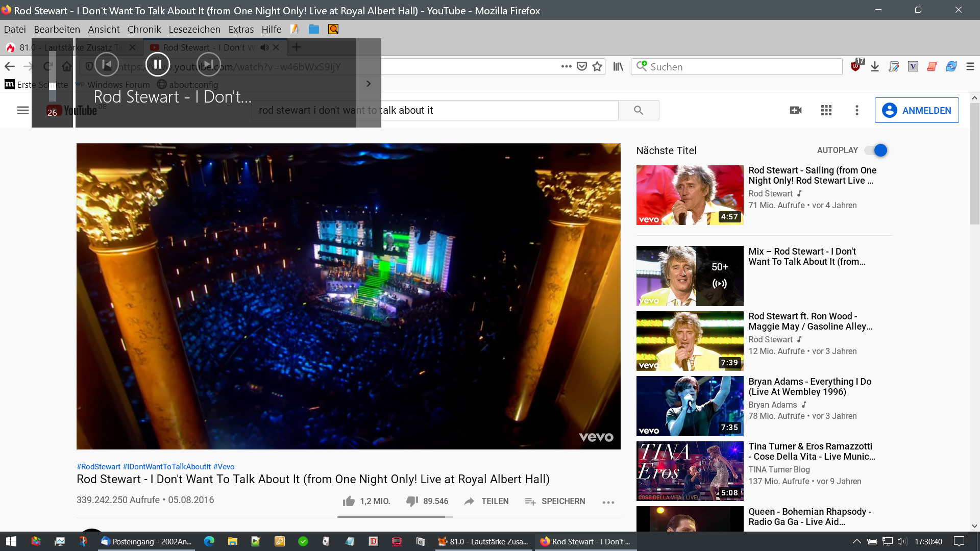Like the video with thumbs up
Viewport: 980px width, 551px height.
(x=349, y=501)
